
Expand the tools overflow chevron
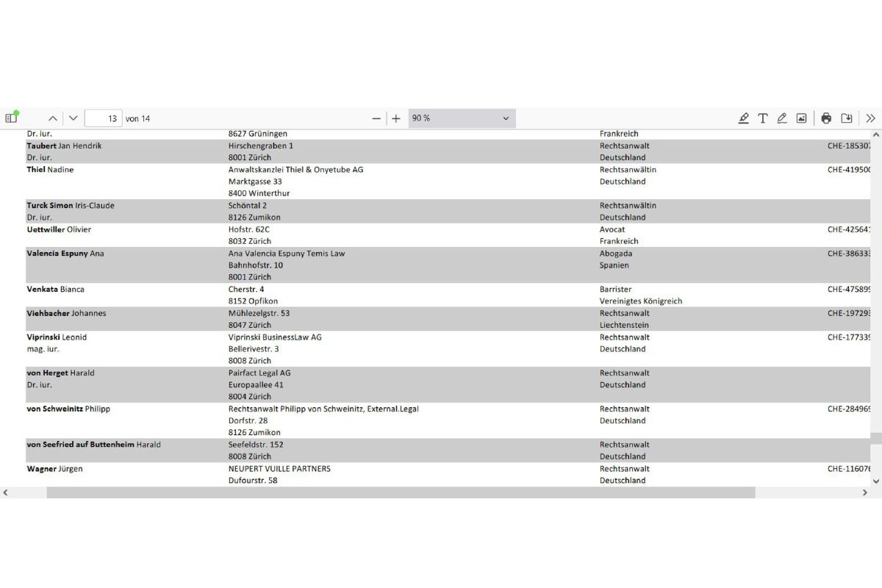pyautogui.click(x=871, y=118)
